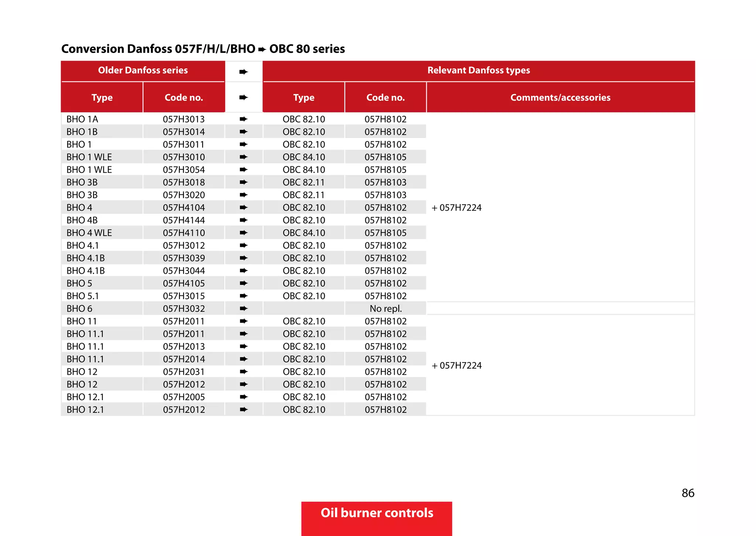Click 'OBC 84.10' in the BHO 4 WLE row
This screenshot has height=536, width=756.
pyautogui.click(x=304, y=233)
